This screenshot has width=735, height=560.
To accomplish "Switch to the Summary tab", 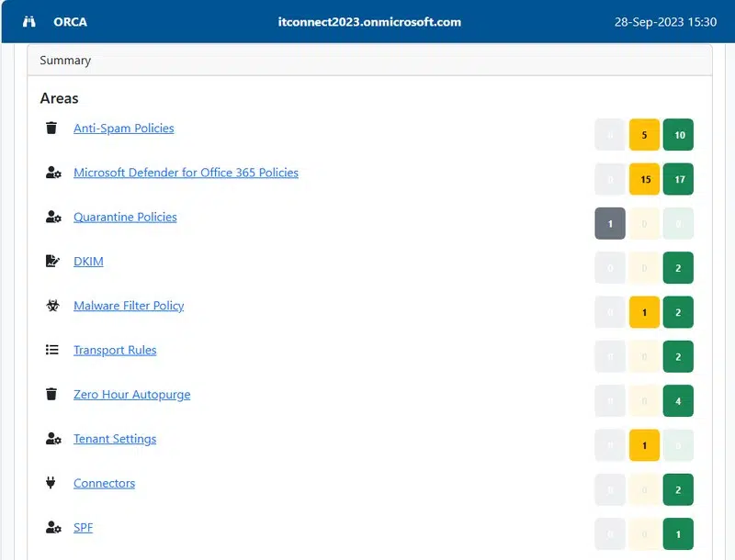I will point(64,60).
